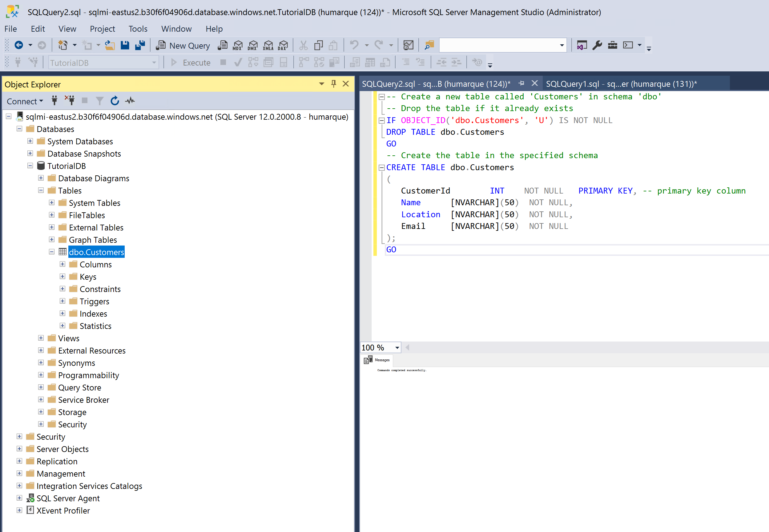
Task: Collapse the TutorialDB node
Action: point(30,166)
